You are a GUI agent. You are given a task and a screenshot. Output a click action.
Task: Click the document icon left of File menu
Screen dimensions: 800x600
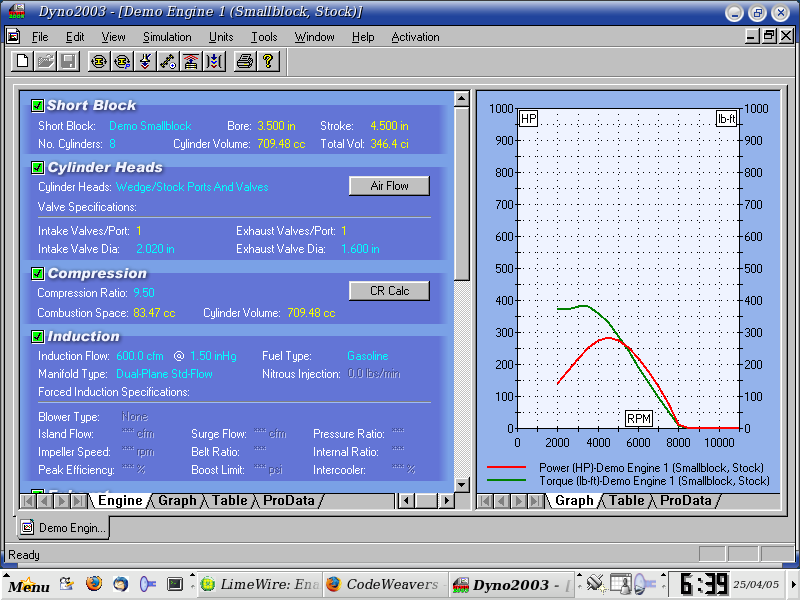coord(13,36)
